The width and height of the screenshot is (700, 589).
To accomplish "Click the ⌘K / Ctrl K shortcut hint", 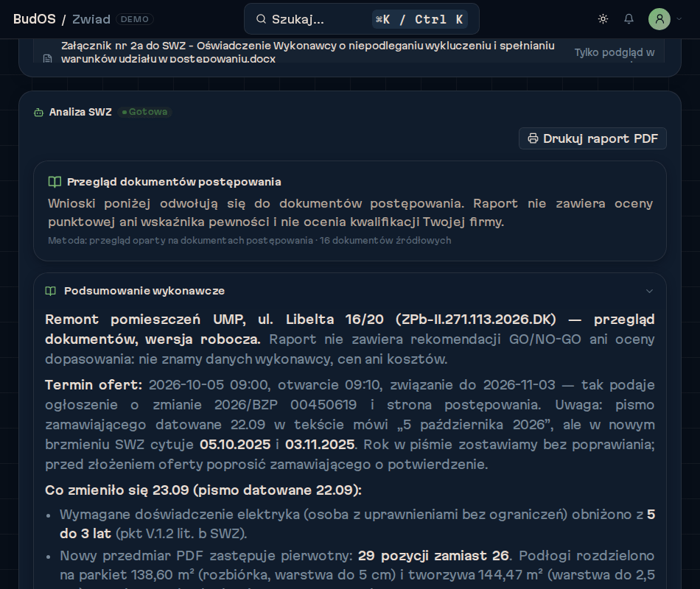I will click(x=420, y=19).
